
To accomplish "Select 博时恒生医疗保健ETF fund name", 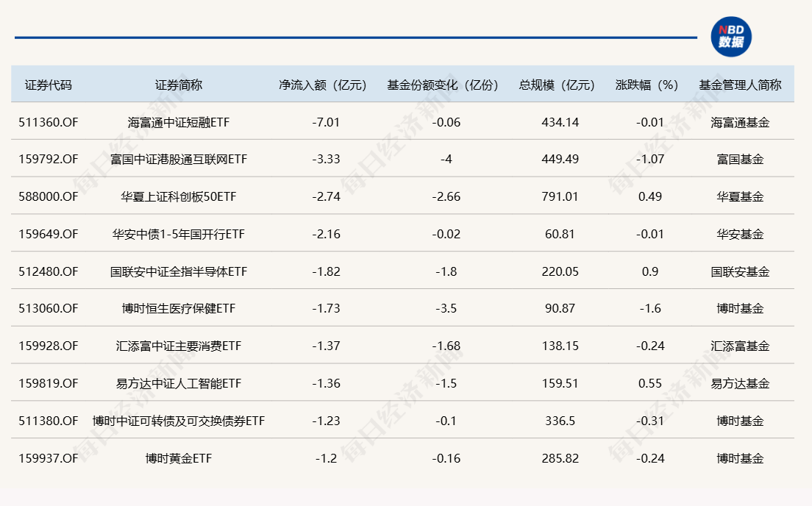I will pyautogui.click(x=178, y=309).
